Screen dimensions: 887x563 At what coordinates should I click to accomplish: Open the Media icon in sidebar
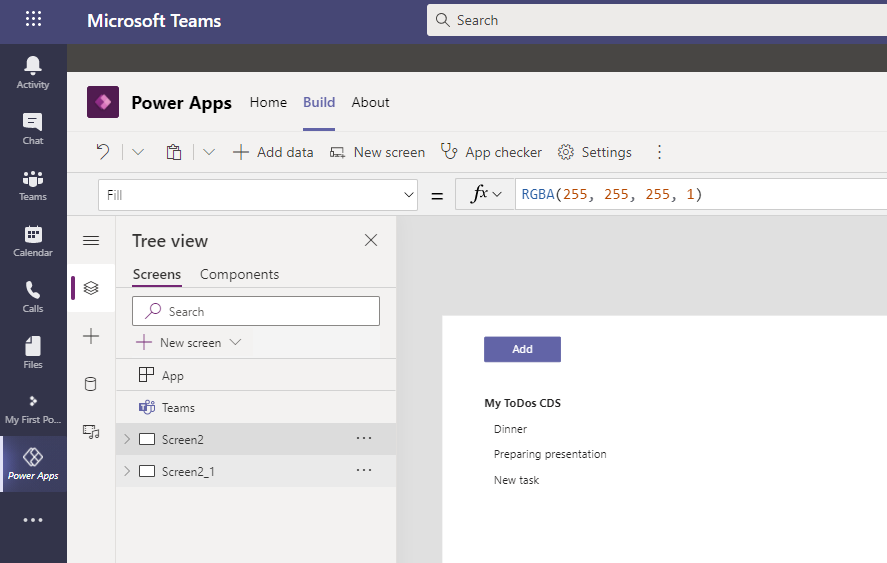(91, 432)
